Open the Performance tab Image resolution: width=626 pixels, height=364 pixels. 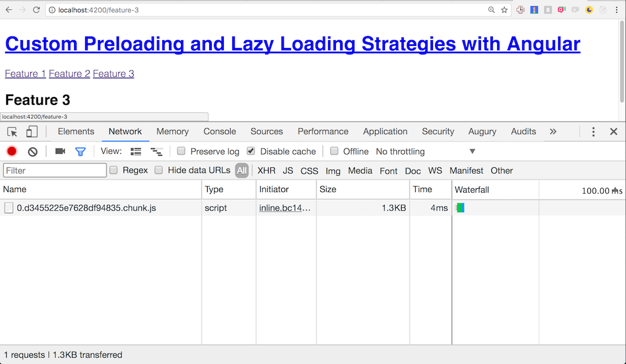point(323,131)
